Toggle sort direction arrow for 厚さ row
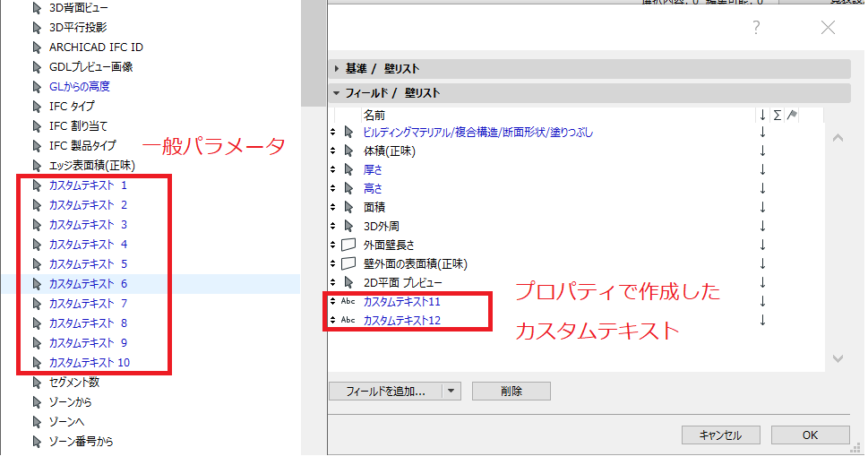The width and height of the screenshot is (868, 465). (761, 169)
